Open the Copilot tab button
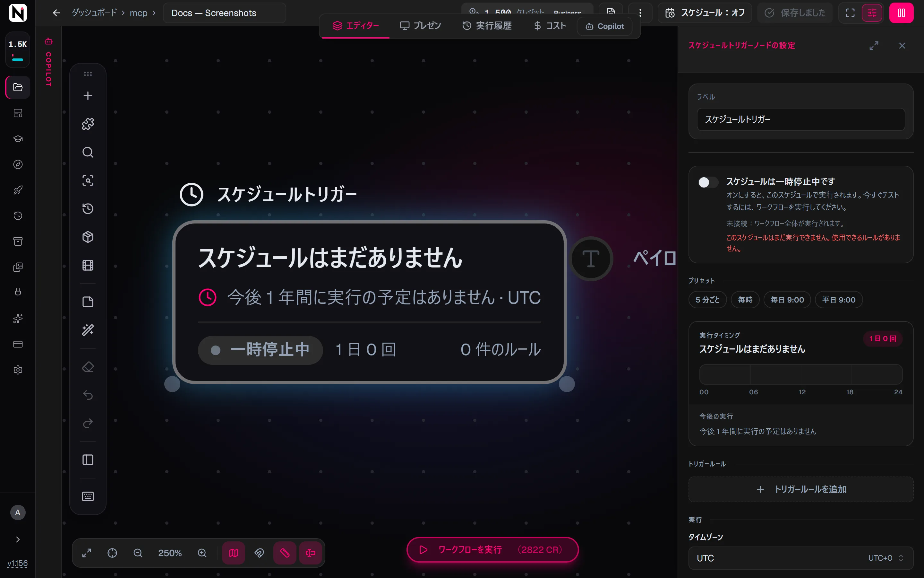924x578 pixels. point(605,26)
